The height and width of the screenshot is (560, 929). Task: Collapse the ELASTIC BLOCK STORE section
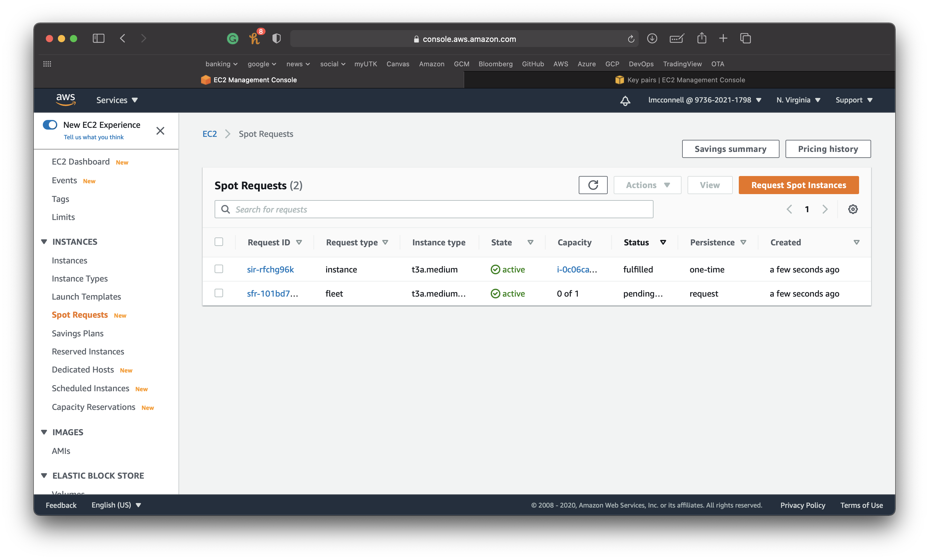tap(44, 476)
